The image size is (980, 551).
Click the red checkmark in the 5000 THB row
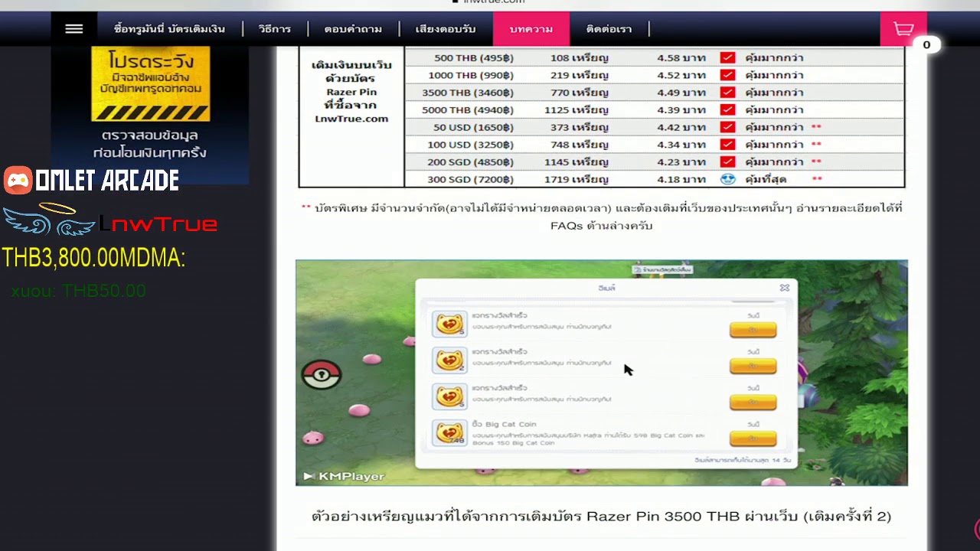coord(727,110)
